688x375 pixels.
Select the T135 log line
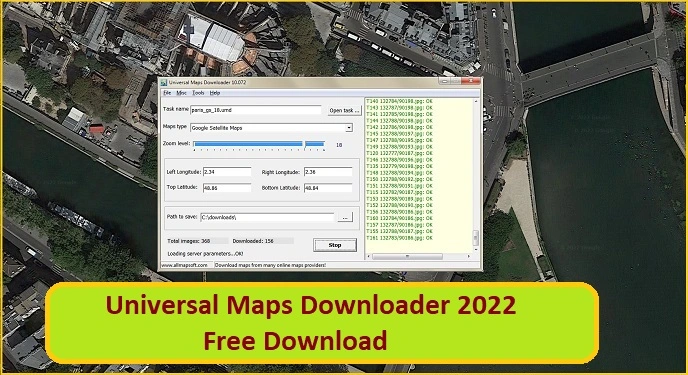pyautogui.click(x=399, y=166)
